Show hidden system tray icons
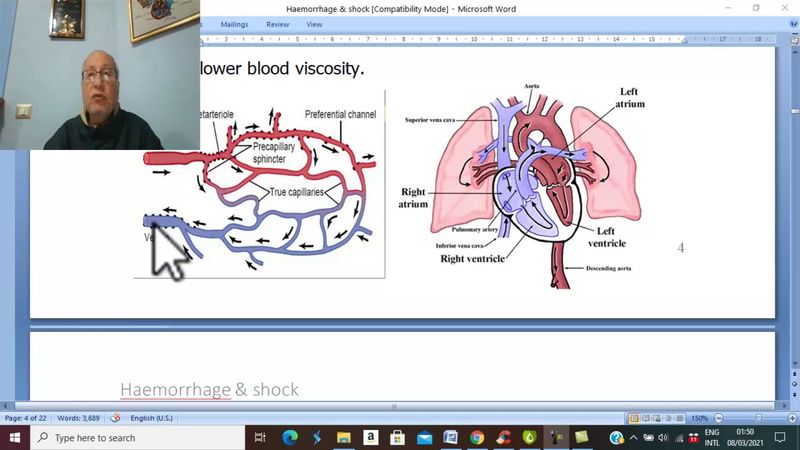Image resolution: width=800 pixels, height=450 pixels. [634, 438]
